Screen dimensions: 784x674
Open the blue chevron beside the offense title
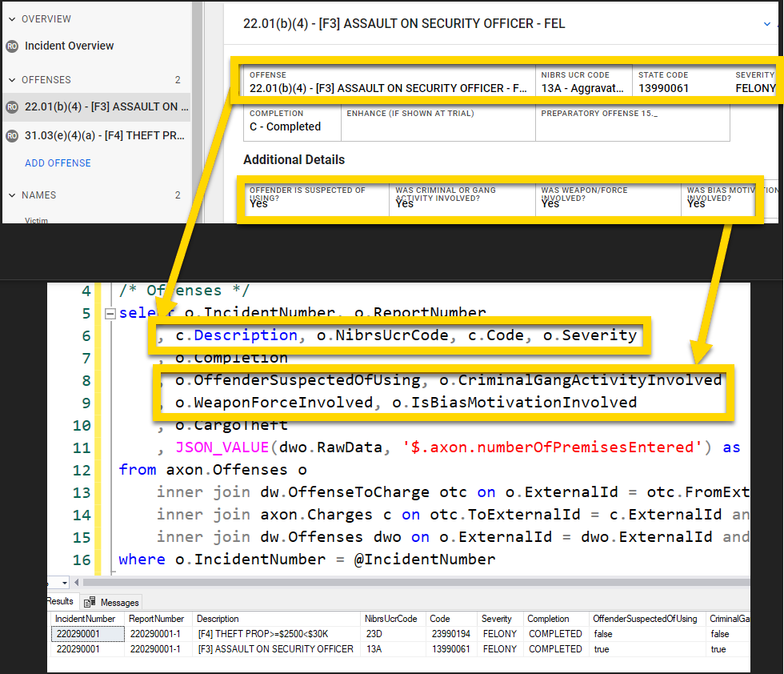[769, 24]
